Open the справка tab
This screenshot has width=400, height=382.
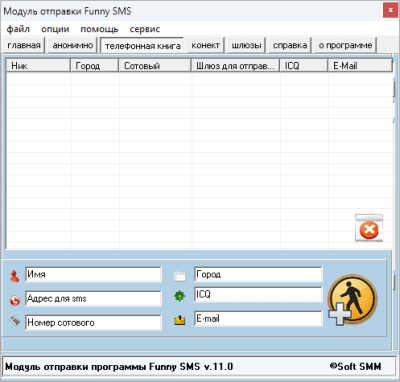click(x=290, y=45)
